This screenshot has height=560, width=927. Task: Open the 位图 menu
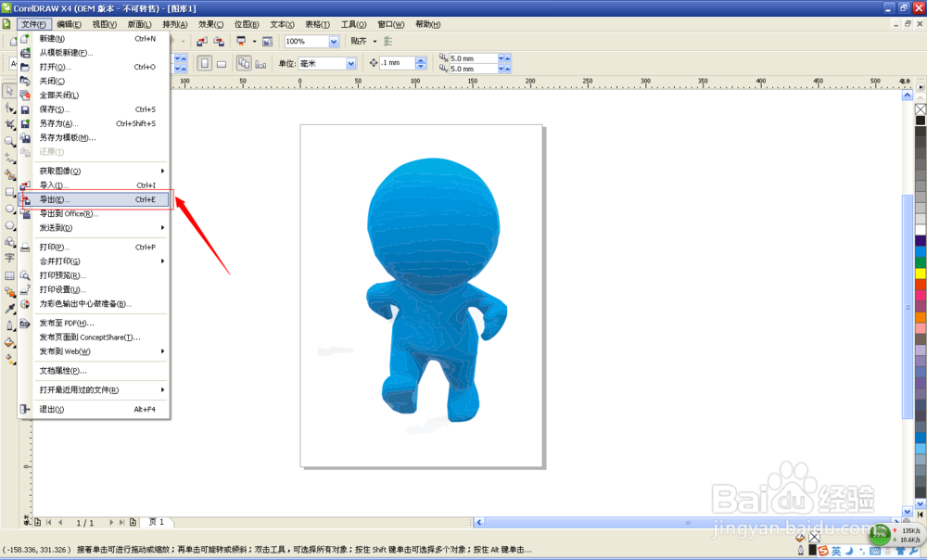coord(247,24)
